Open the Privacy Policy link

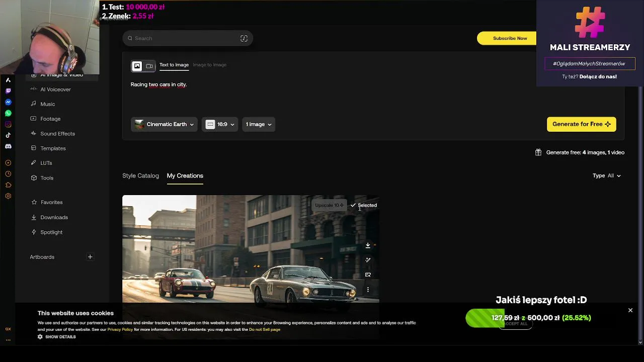click(120, 329)
